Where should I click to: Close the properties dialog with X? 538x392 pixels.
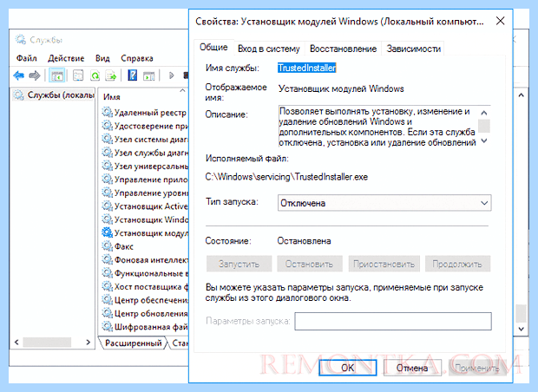(501, 21)
